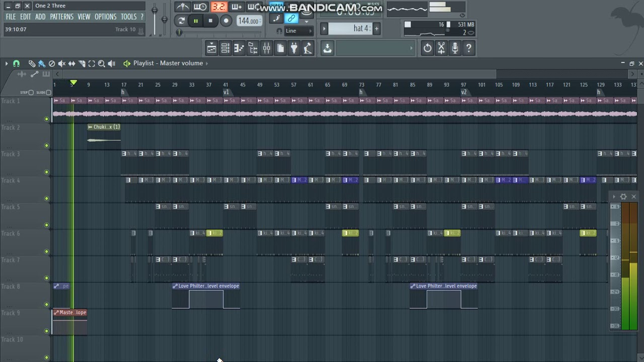
Task: Pause playback with the pause button
Action: (x=196, y=21)
